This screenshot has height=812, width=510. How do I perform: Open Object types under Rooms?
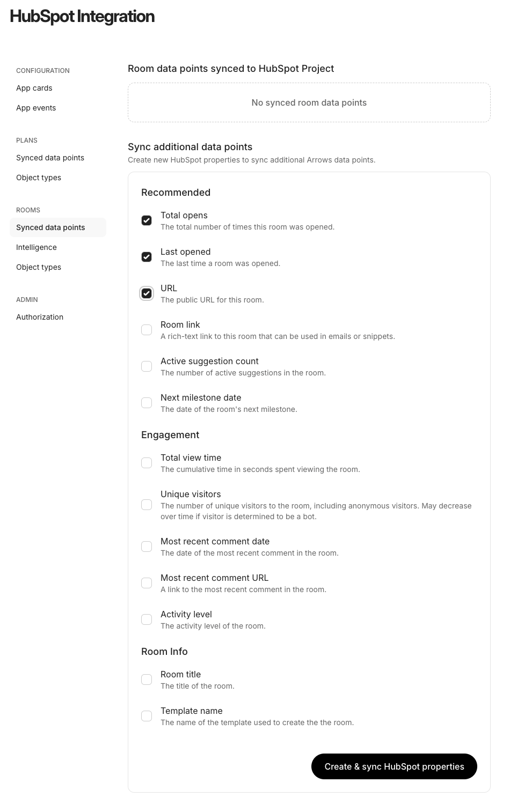pos(39,267)
